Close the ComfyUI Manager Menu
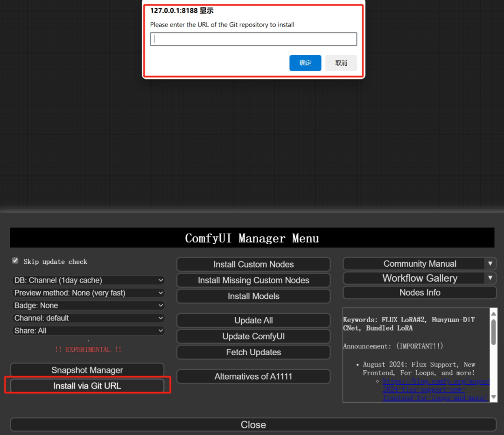504x435 pixels. [x=253, y=424]
